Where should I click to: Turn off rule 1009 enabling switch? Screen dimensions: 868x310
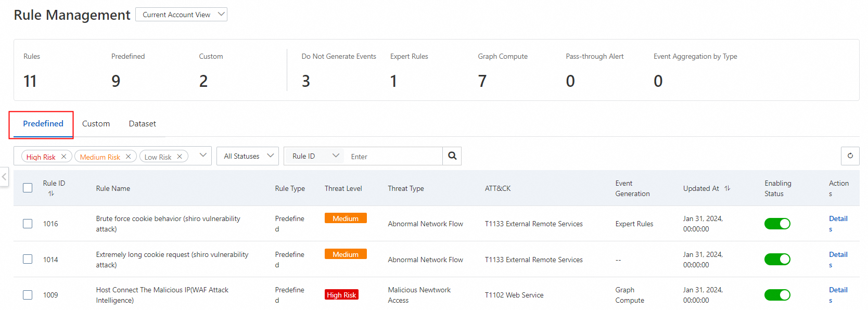777,295
